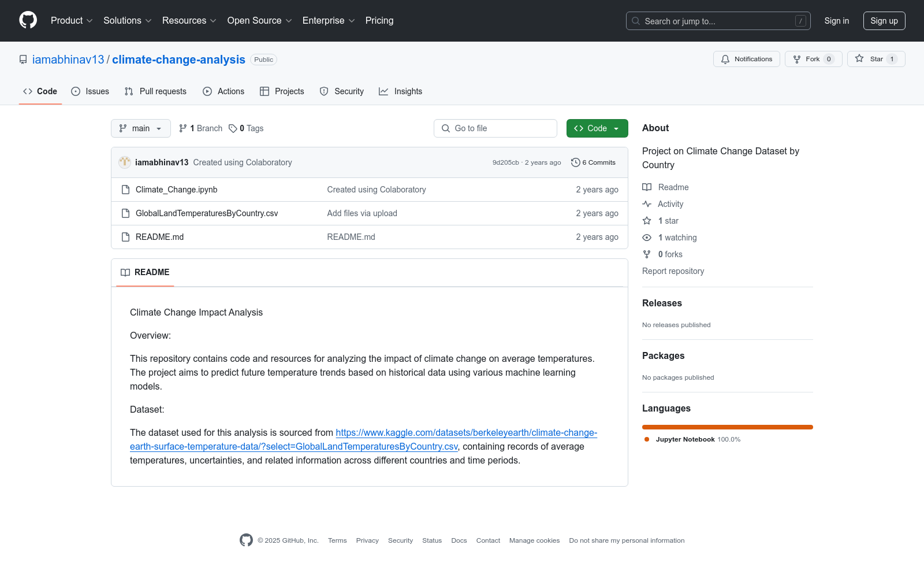Open the Actions tab
The width and height of the screenshot is (924, 578).
tap(223, 91)
